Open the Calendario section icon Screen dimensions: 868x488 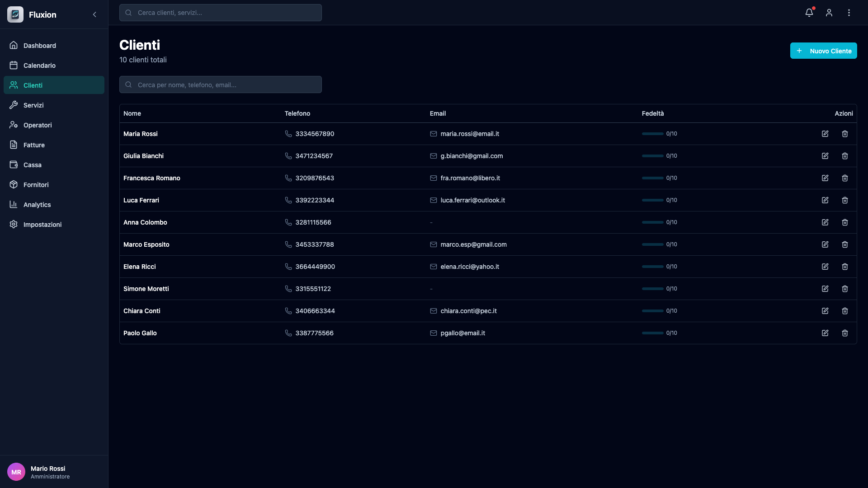pyautogui.click(x=14, y=65)
